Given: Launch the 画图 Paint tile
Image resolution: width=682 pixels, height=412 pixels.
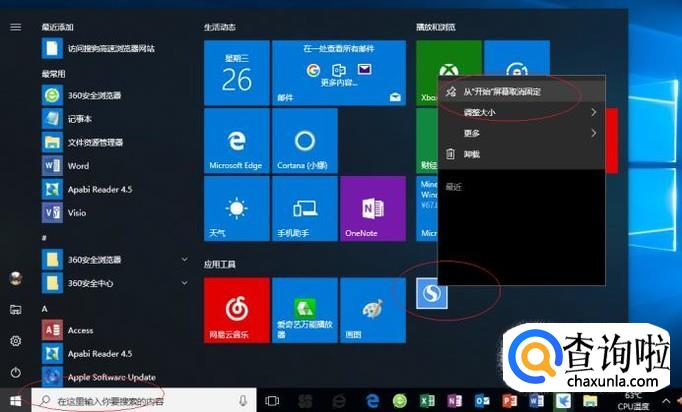Looking at the screenshot, I should (373, 310).
